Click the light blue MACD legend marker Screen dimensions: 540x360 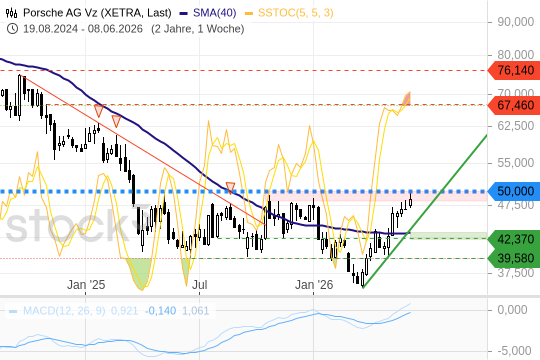point(13,311)
